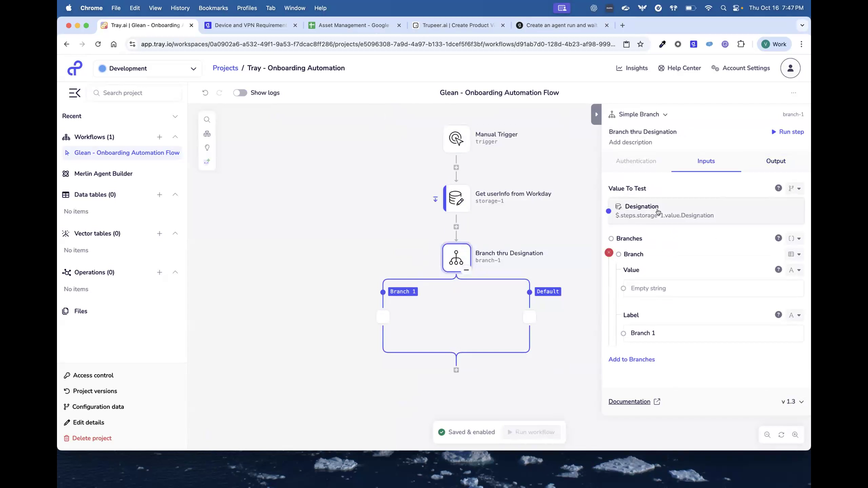Image resolution: width=868 pixels, height=488 pixels.
Task: Open the Development environment dropdown
Action: tap(147, 68)
